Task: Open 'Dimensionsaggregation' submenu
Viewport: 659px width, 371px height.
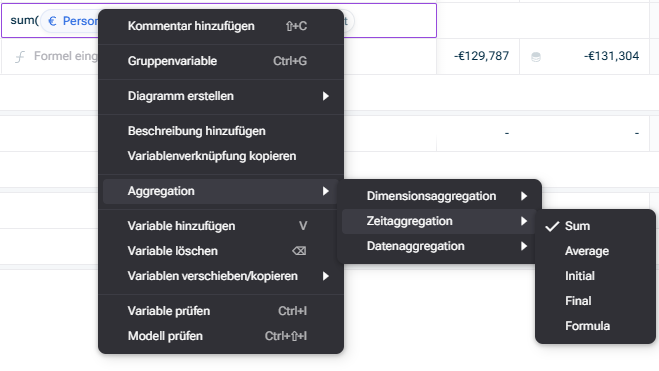Action: point(439,196)
